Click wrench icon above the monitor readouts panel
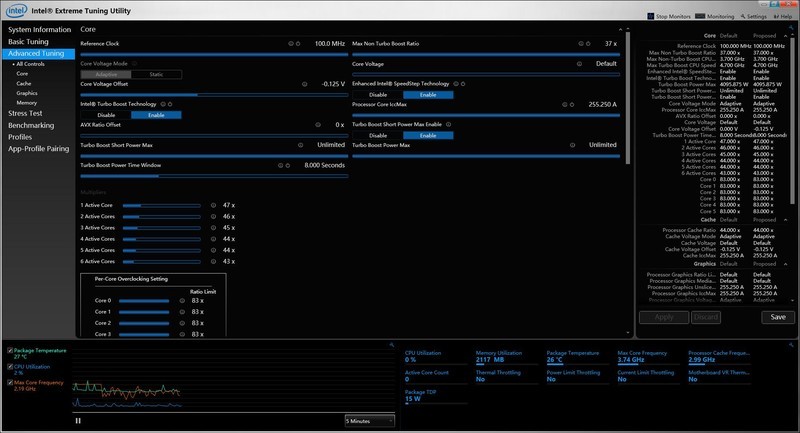The image size is (800, 433). coord(791,345)
